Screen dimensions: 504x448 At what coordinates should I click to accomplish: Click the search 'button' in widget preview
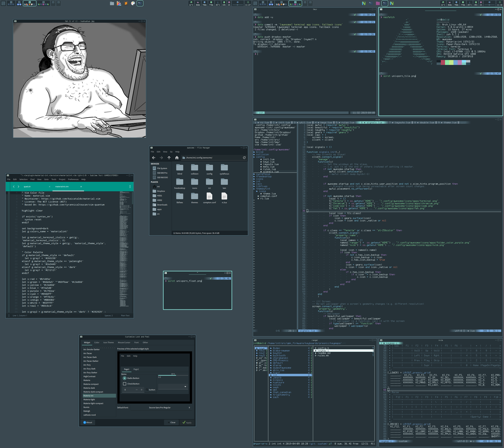[150, 390]
